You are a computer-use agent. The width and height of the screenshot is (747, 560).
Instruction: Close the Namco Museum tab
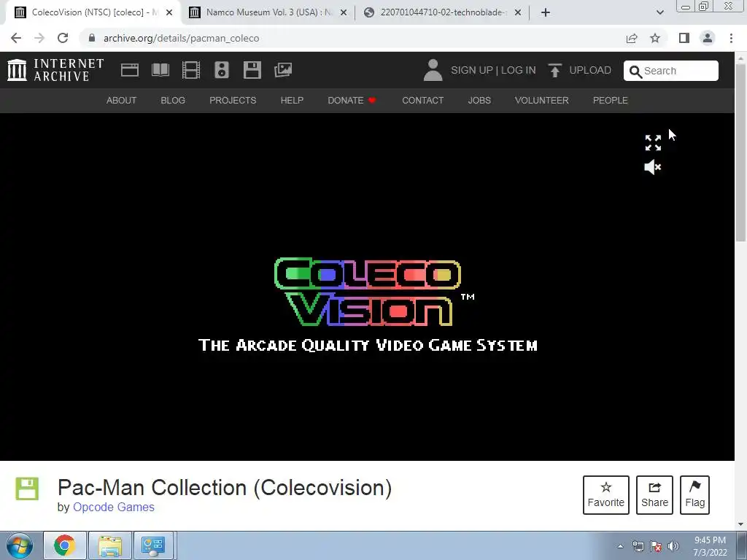(344, 12)
